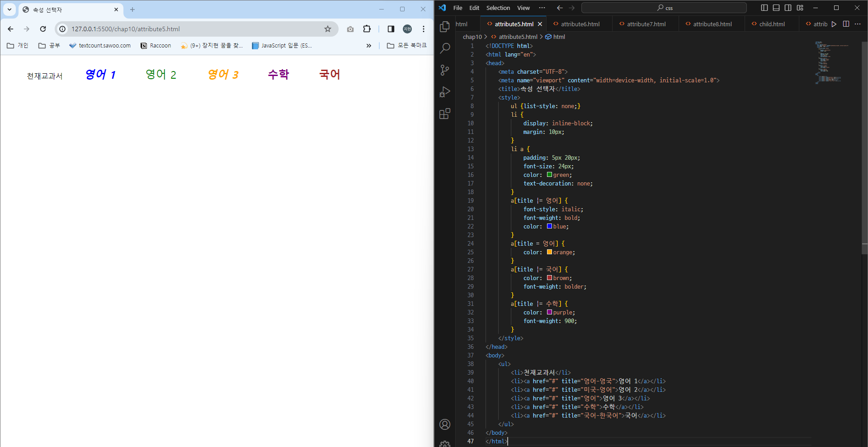This screenshot has height=447, width=868.
Task: Toggle the primary side bar layout icon
Action: pyautogui.click(x=764, y=8)
